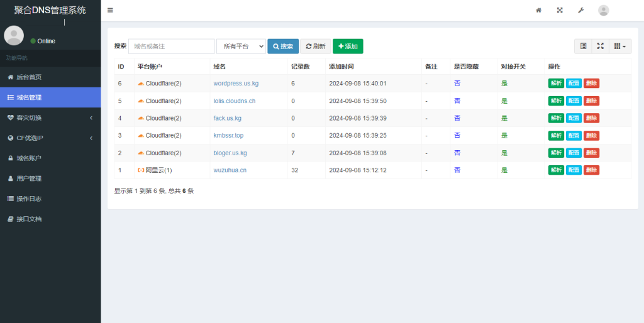Click 删除 for fack.us.kg
Screen dimensions: 644x323
(x=591, y=118)
